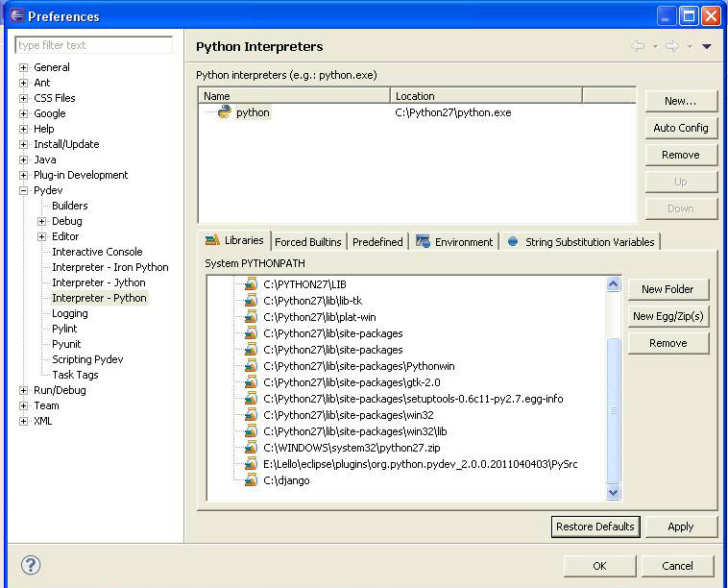728x588 pixels.
Task: Click the library icon beside lib-tk path
Action: [x=251, y=301]
